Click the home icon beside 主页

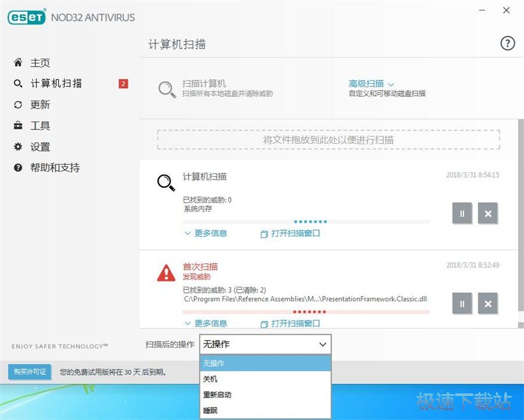(x=18, y=62)
